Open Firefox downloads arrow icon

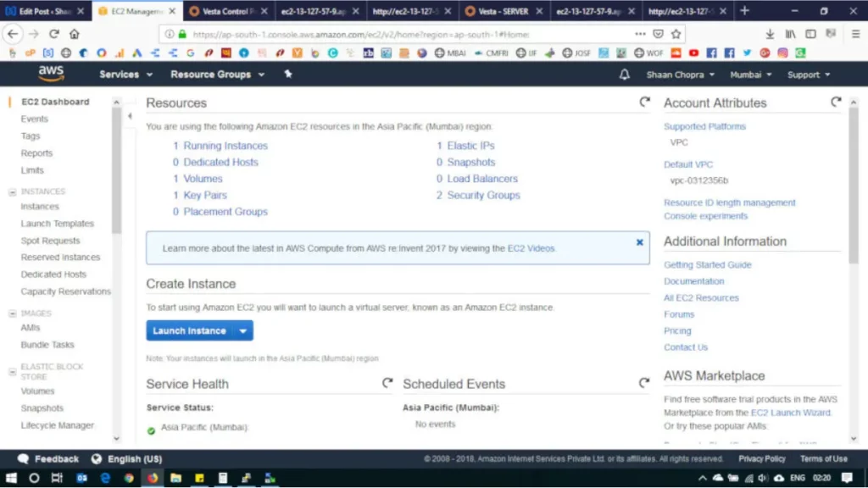pos(770,34)
